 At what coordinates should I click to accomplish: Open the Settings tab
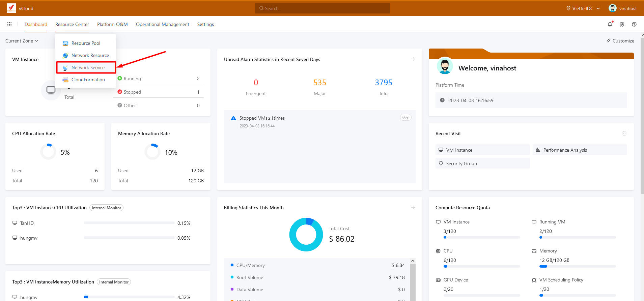coord(205,24)
